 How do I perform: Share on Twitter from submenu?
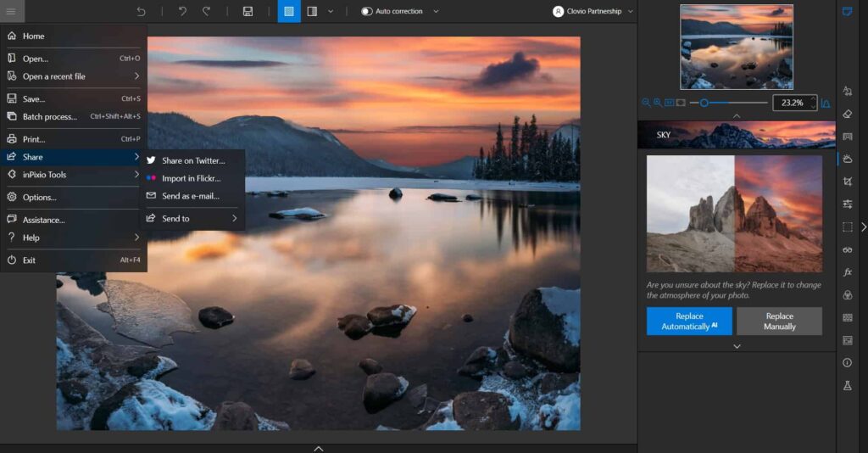(192, 160)
